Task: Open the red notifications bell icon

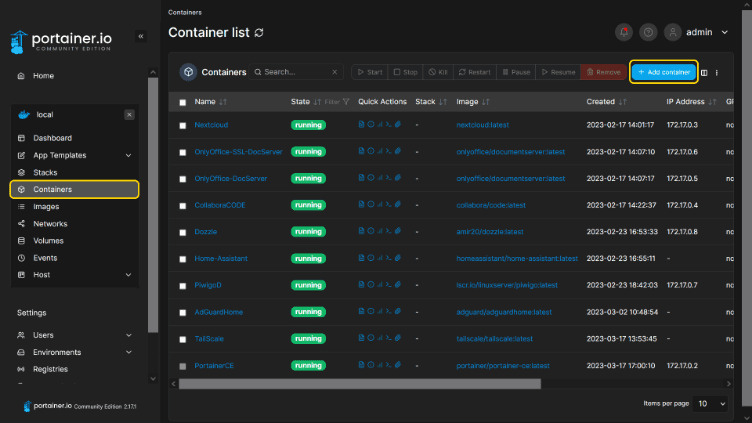Action: (x=624, y=32)
